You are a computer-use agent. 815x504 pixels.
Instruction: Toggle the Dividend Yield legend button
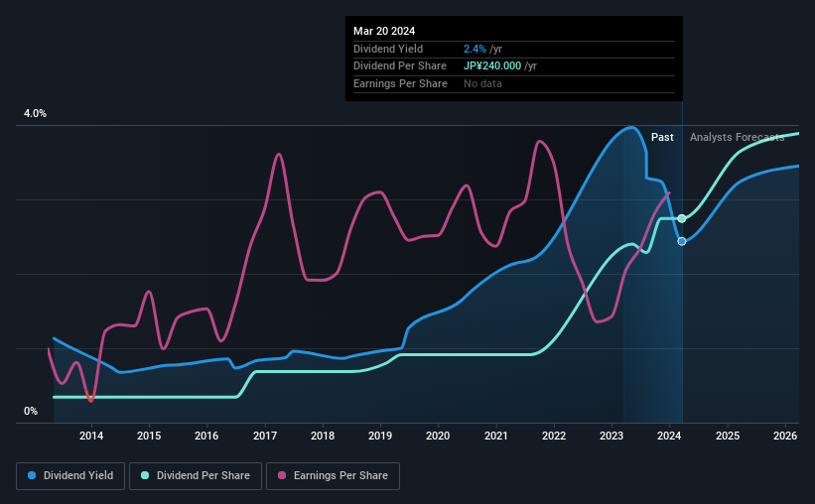coord(70,476)
